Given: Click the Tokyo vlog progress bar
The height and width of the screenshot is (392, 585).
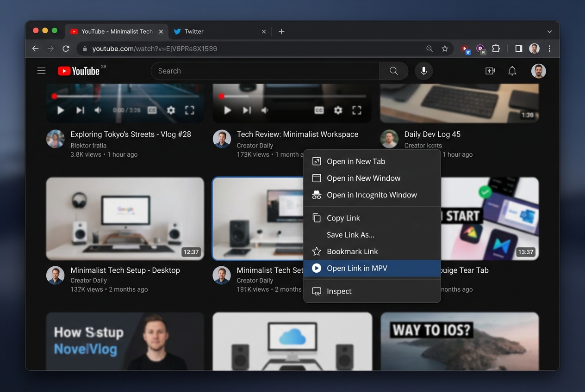Looking at the screenshot, I should [x=125, y=96].
